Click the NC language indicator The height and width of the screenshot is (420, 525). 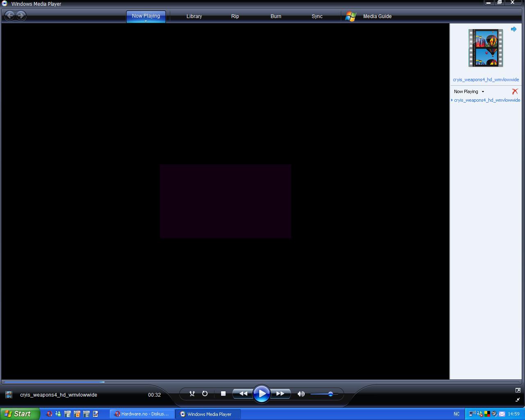(x=457, y=414)
